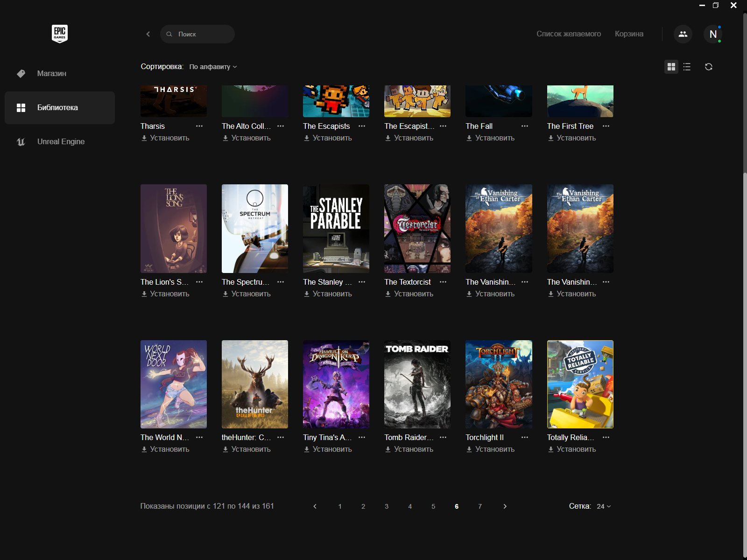
Task: Open the N profile avatar menu
Action: click(713, 34)
